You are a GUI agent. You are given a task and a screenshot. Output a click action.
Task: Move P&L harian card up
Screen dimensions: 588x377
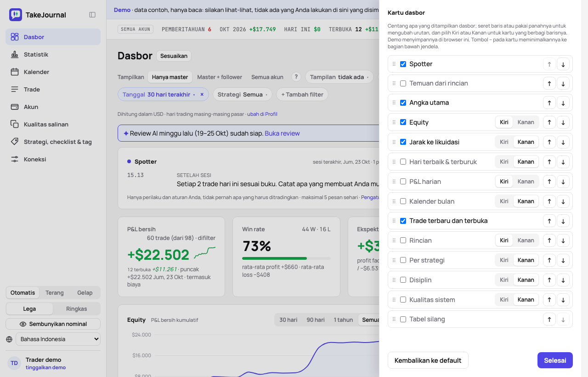point(549,182)
